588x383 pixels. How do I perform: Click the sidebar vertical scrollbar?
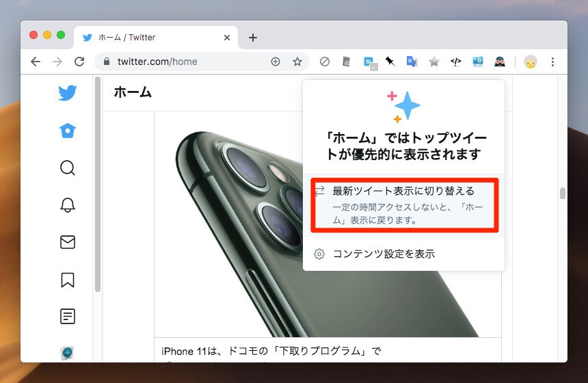point(98,184)
